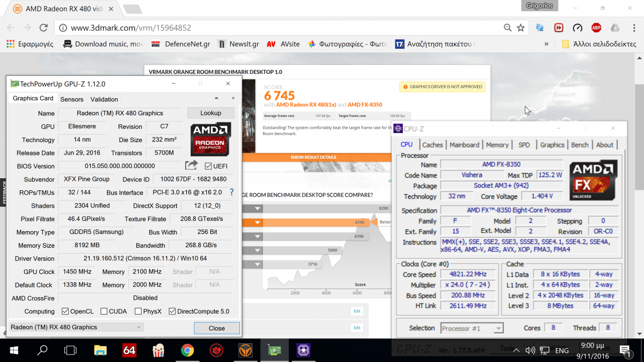This screenshot has width=644, height=362.
Task: Expand the orange 6745 score bar arrow
Action: pos(258,222)
